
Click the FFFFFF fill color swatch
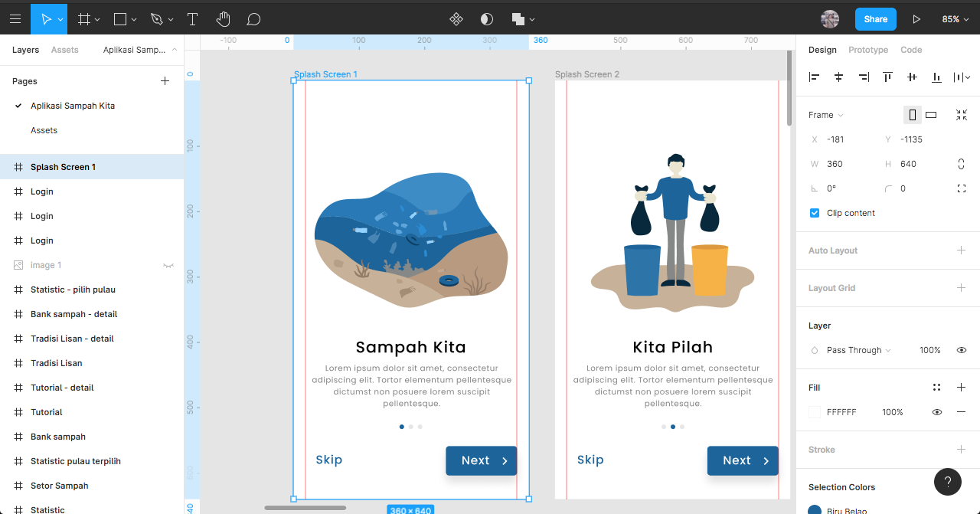[x=815, y=412]
